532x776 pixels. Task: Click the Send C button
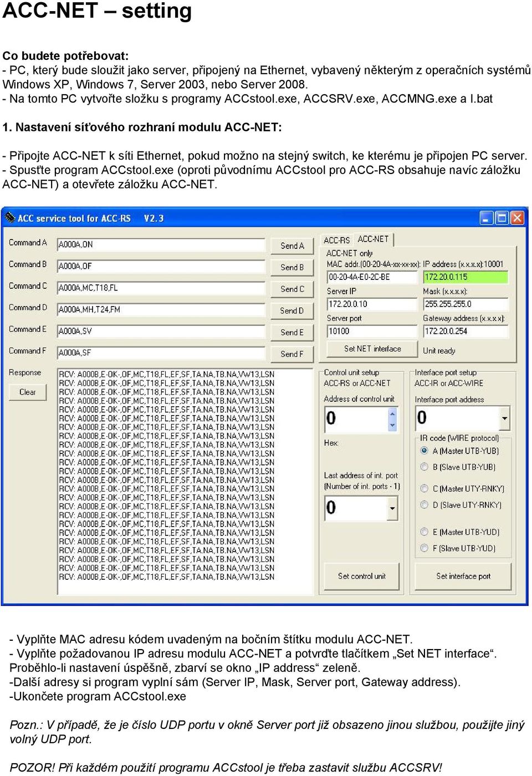(292, 289)
